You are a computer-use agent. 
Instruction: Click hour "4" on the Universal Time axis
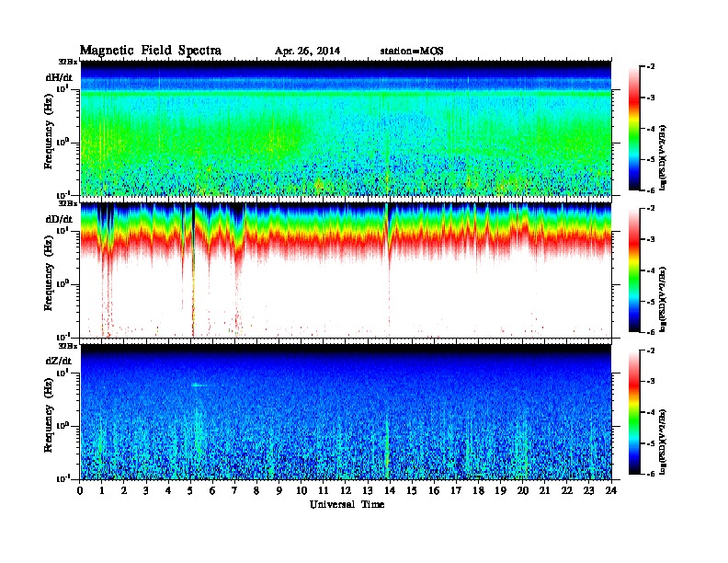(x=168, y=490)
